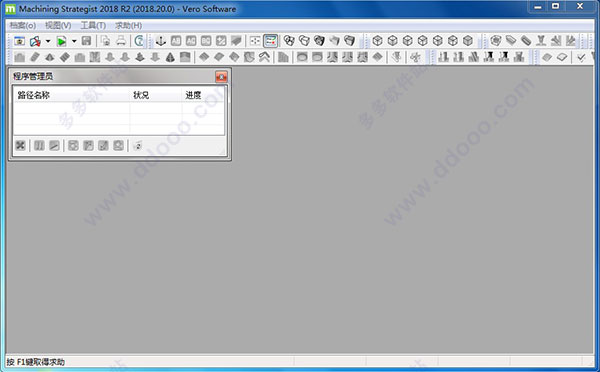
Task: Open the 求助(H) menu
Action: (129, 26)
